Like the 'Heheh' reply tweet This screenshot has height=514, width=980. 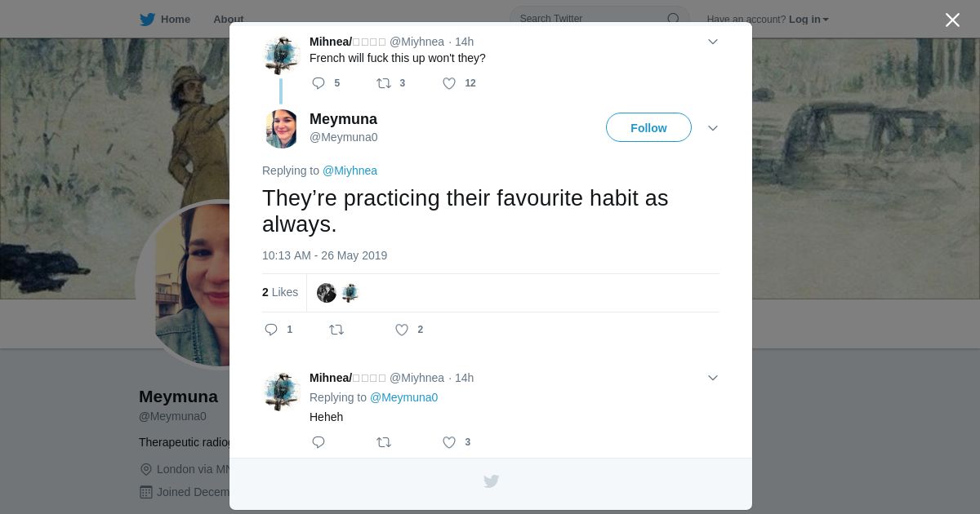click(449, 442)
